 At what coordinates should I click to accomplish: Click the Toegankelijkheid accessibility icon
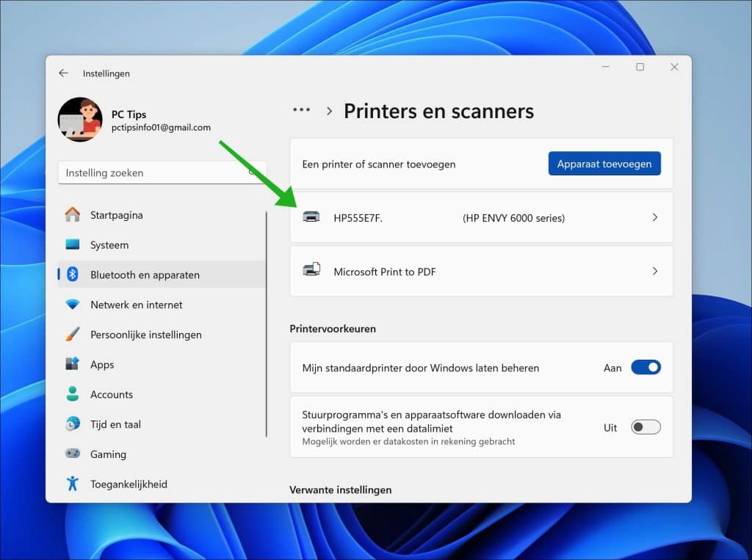(73, 483)
